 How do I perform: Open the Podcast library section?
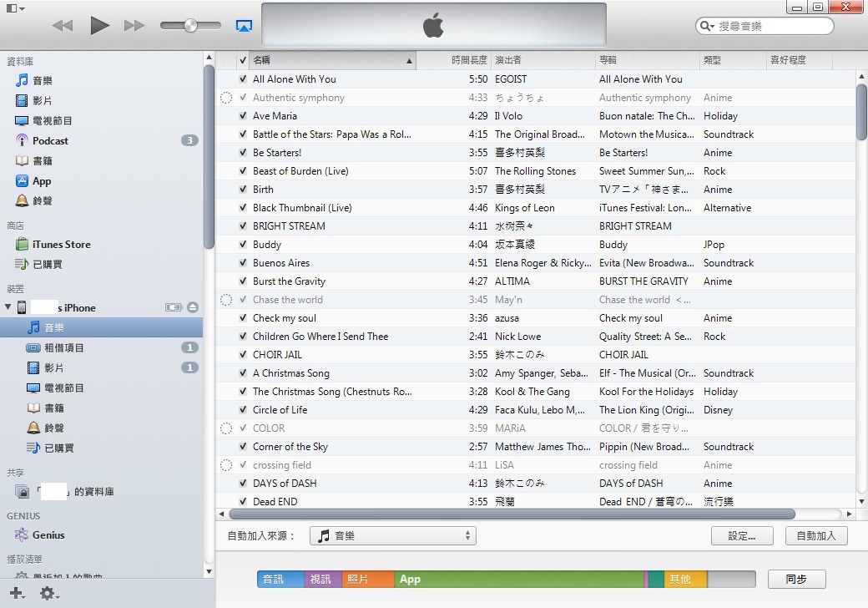(x=42, y=140)
